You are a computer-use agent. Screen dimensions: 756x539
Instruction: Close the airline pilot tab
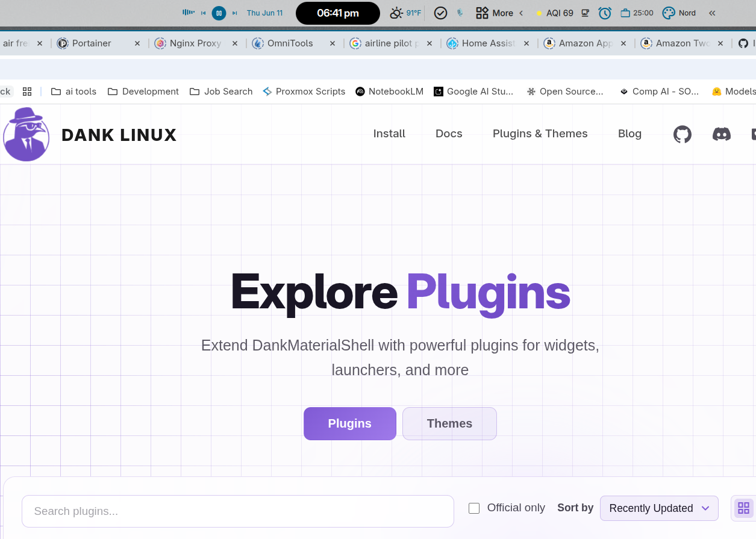tap(430, 43)
